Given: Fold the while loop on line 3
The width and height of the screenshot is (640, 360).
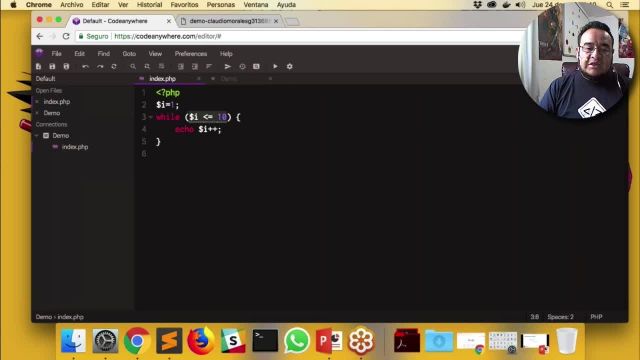Looking at the screenshot, I should point(150,117).
